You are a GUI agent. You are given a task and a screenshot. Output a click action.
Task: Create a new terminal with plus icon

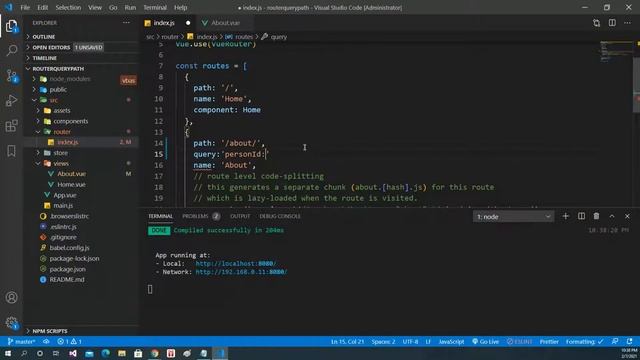coord(565,216)
